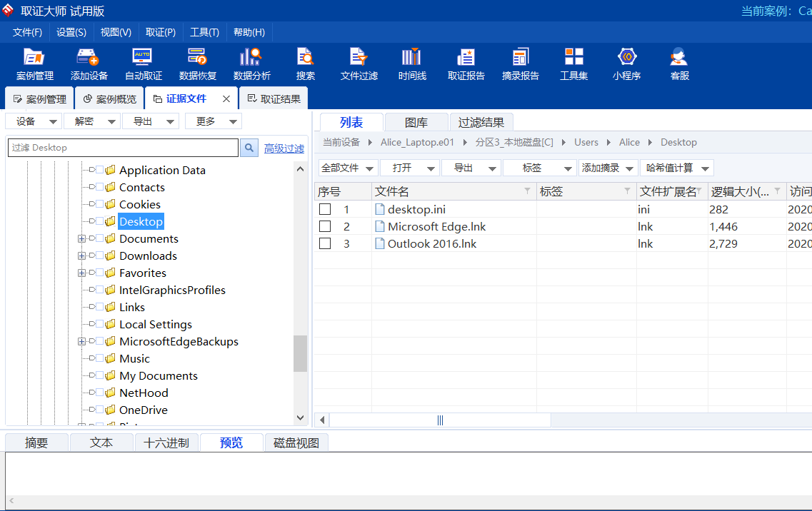
Task: Close the 证据文件 tab
Action: click(226, 99)
